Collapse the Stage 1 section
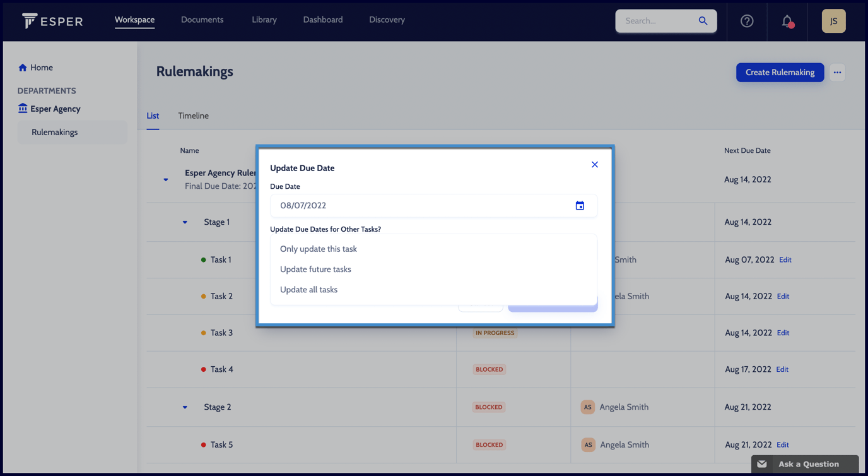868x476 pixels. coord(185,222)
